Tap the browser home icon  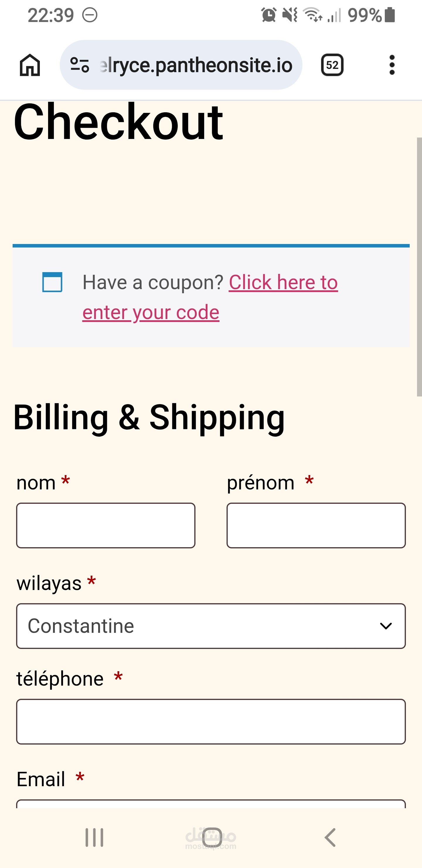coord(30,65)
